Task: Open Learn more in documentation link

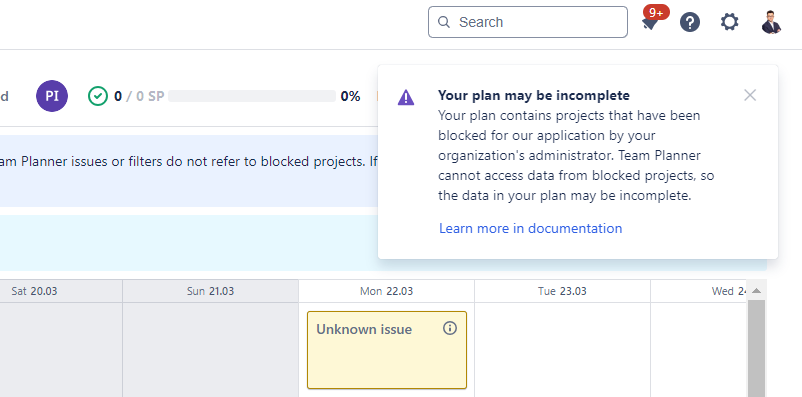Action: [x=530, y=228]
